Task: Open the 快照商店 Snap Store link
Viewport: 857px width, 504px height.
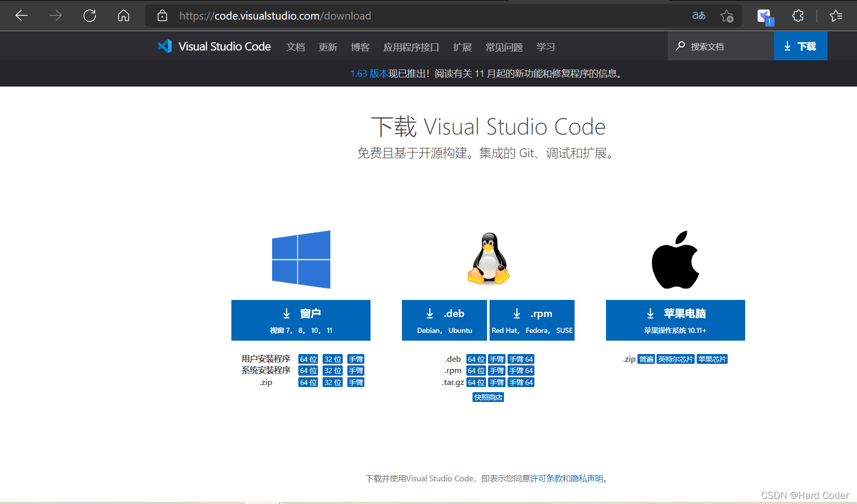Action: click(488, 397)
